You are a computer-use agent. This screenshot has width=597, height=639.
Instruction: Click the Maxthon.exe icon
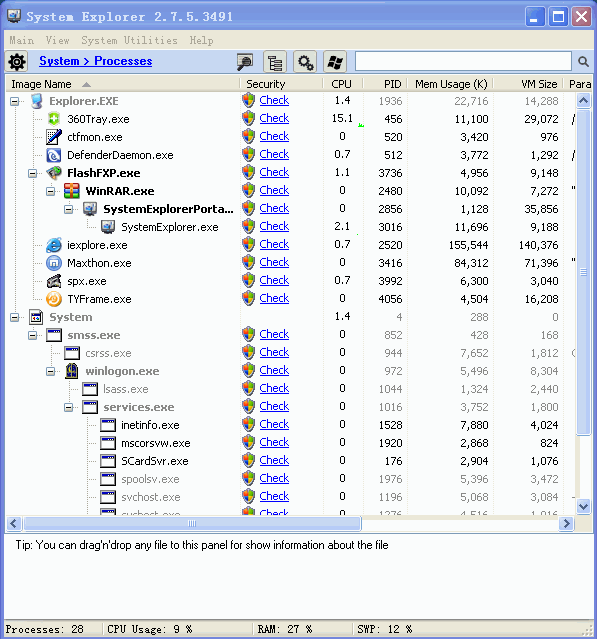[53, 263]
